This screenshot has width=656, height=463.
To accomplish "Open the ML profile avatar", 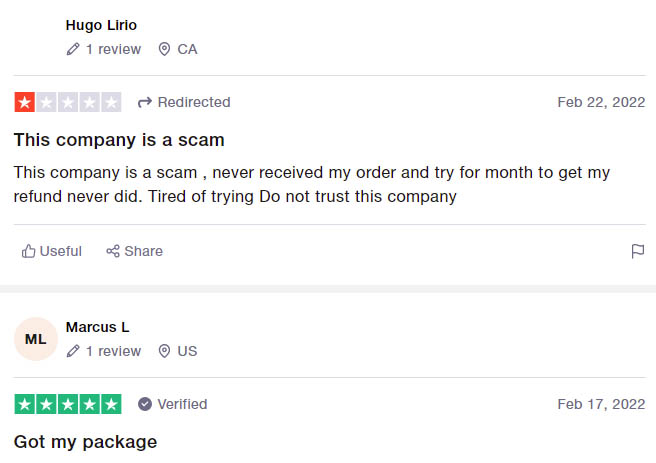I will (36, 339).
